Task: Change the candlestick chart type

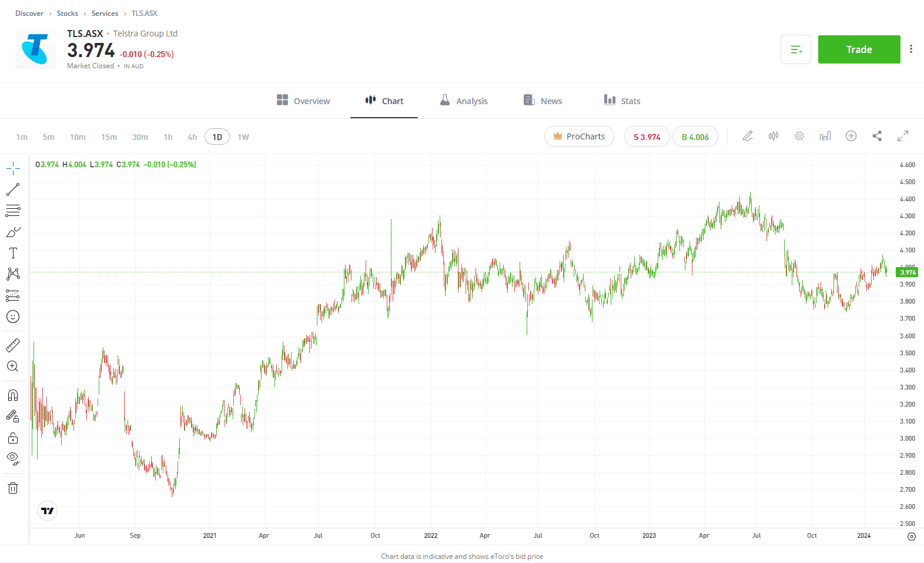Action: click(774, 136)
